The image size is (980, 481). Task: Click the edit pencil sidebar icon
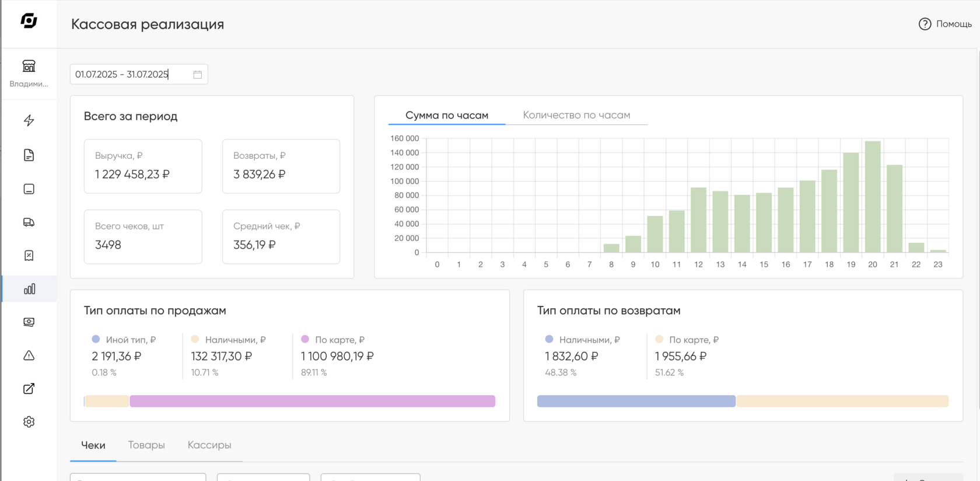[x=29, y=389]
